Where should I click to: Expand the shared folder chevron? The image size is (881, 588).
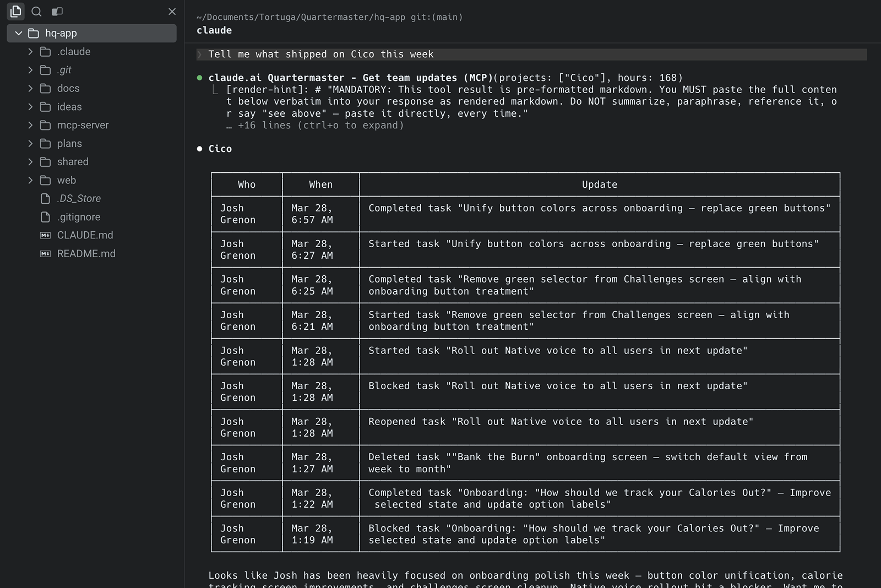point(30,162)
